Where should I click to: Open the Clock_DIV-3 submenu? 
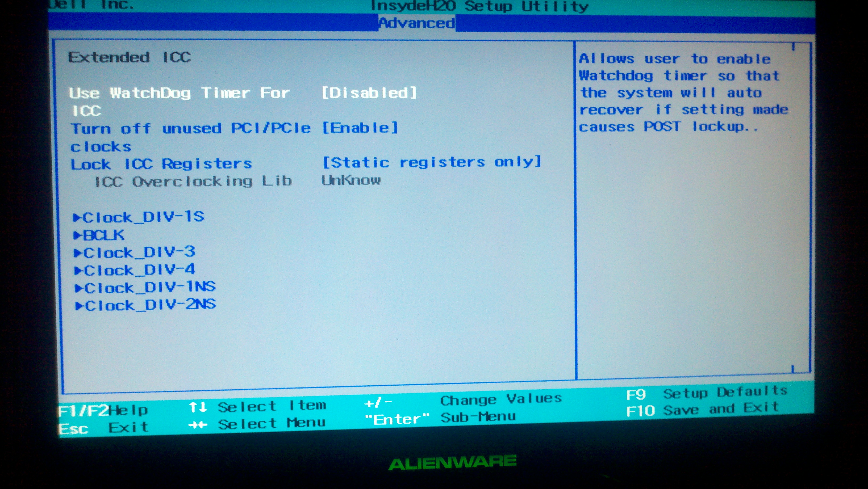[x=135, y=252]
